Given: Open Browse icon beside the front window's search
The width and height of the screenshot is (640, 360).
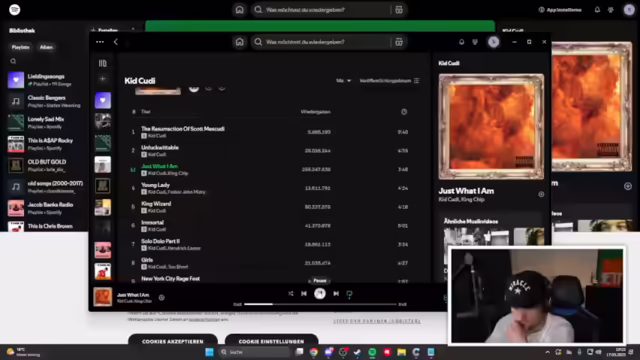Looking at the screenshot, I should [399, 42].
